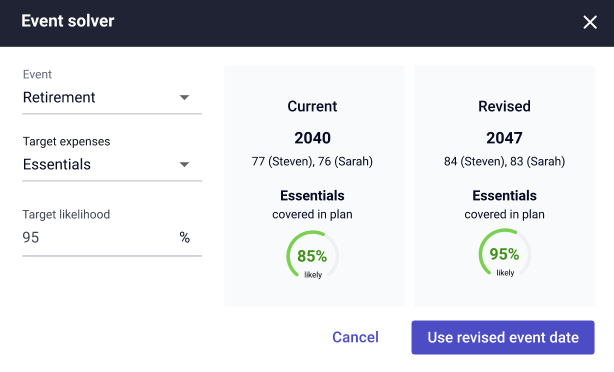Viewport: 614px width, 372px height.
Task: Click the Cancel link
Action: coord(355,337)
